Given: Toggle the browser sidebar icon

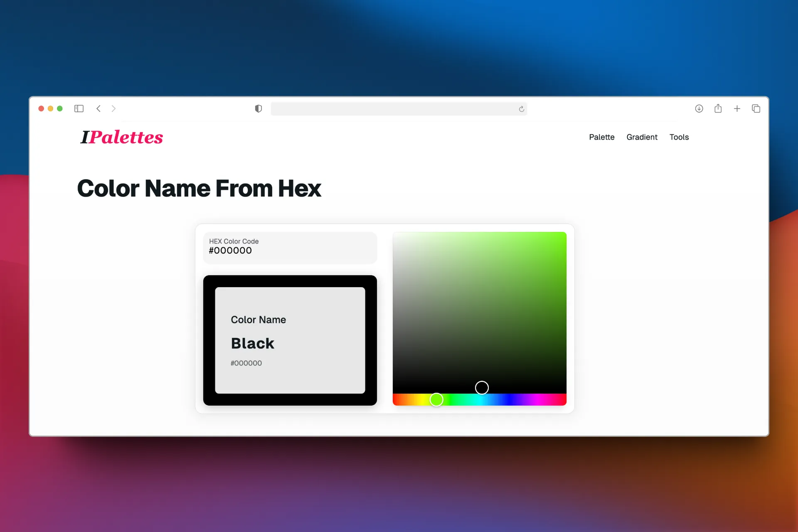Looking at the screenshot, I should [79, 108].
